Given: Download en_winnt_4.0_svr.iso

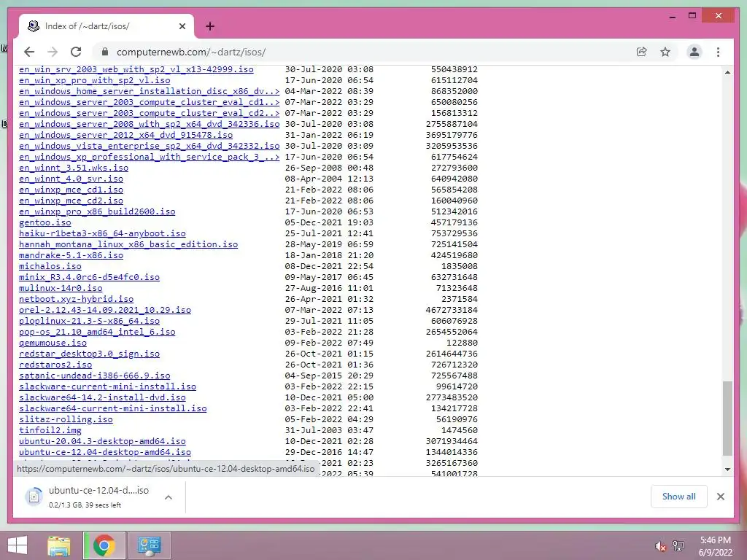Looking at the screenshot, I should coord(71,179).
